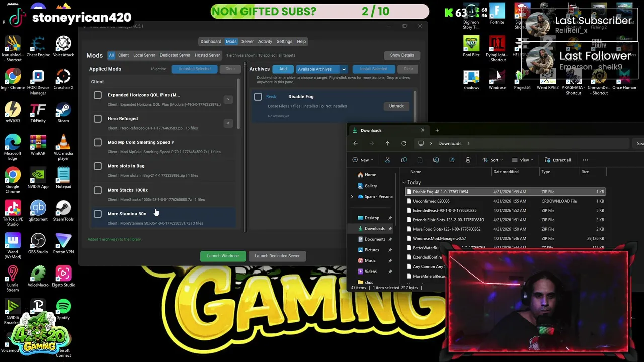Image resolution: width=644 pixels, height=362 pixels.
Task: Click Explorer's Back arrow
Action: [355, 143]
